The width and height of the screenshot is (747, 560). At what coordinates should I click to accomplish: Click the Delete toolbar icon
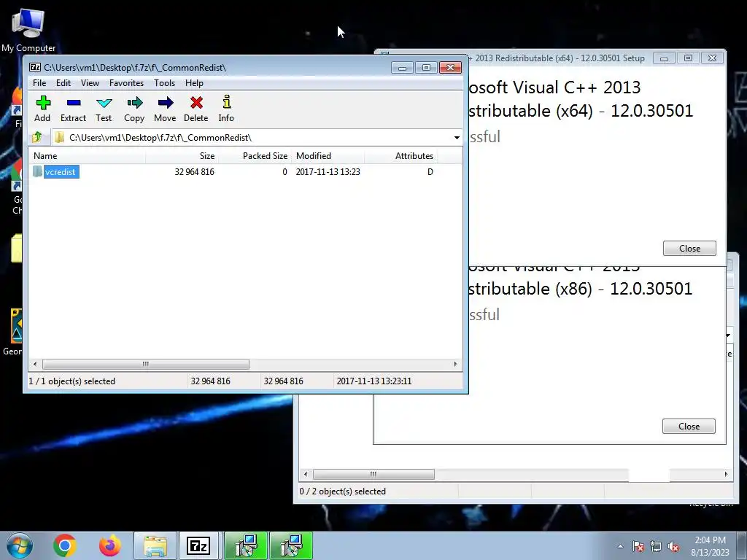point(196,109)
